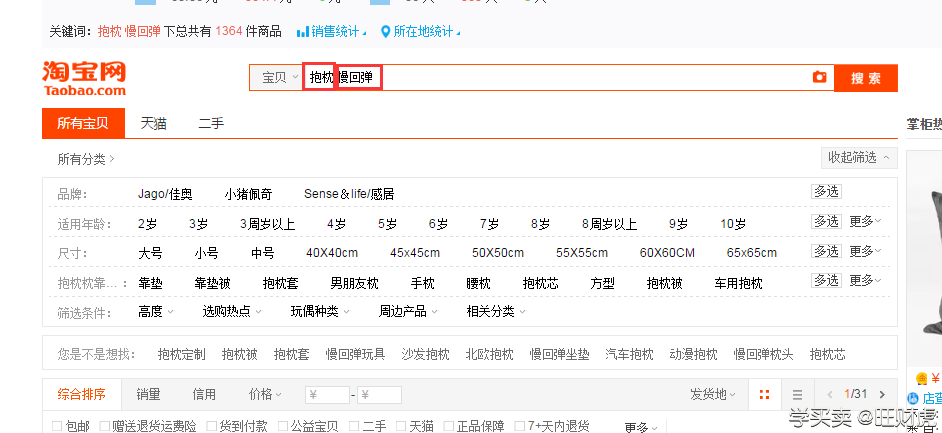Tick the 天猫 filter checkbox
The height and width of the screenshot is (433, 942).
[401, 426]
